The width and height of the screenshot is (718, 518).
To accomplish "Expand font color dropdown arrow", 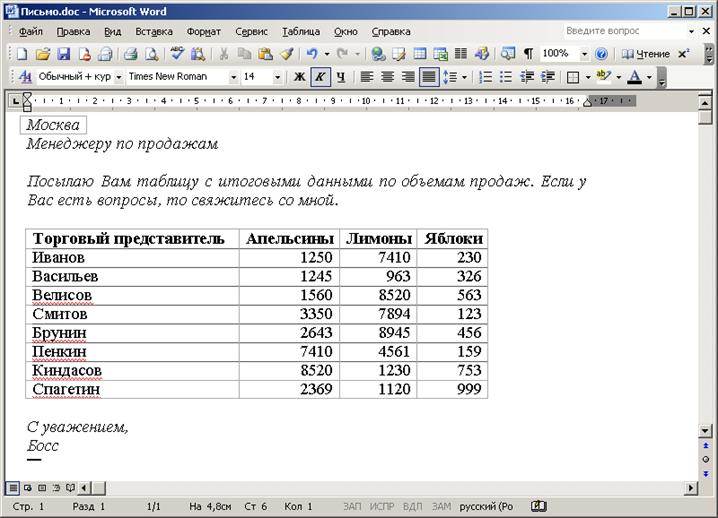I will (649, 77).
